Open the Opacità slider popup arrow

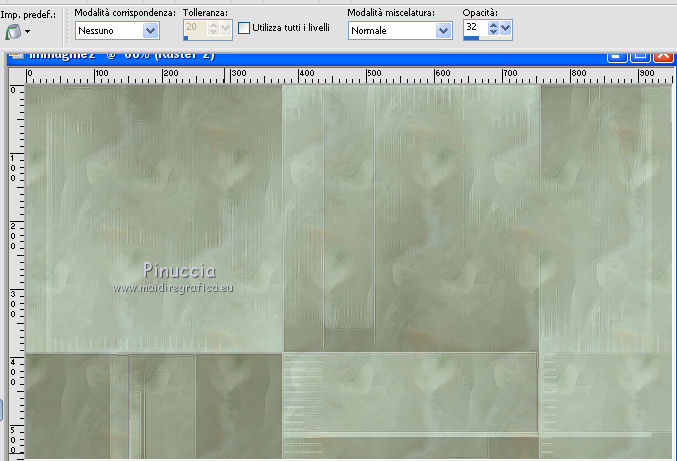point(506,28)
